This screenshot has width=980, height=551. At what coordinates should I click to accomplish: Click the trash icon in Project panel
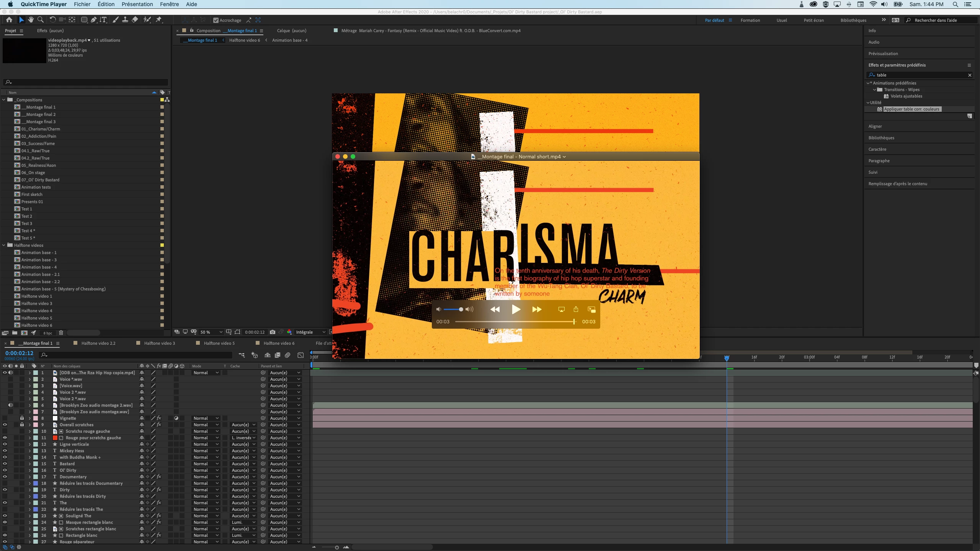[x=61, y=333]
